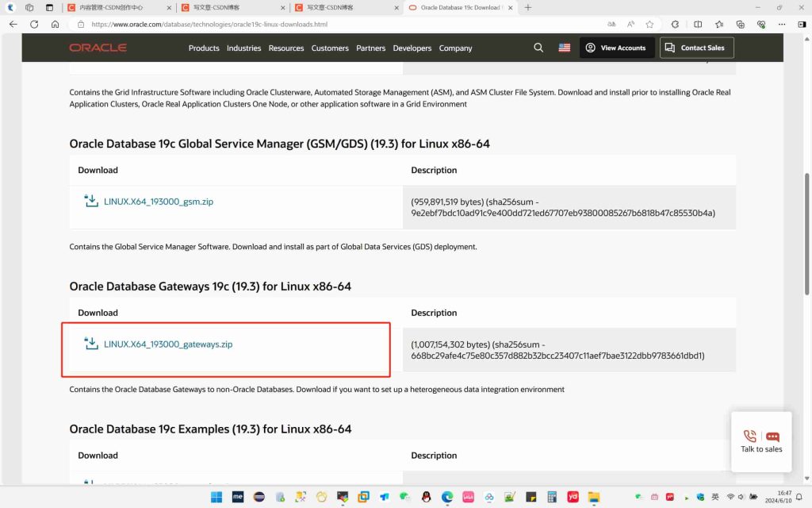Toggle split screen view icon
812x508 pixels.
pos(698,25)
